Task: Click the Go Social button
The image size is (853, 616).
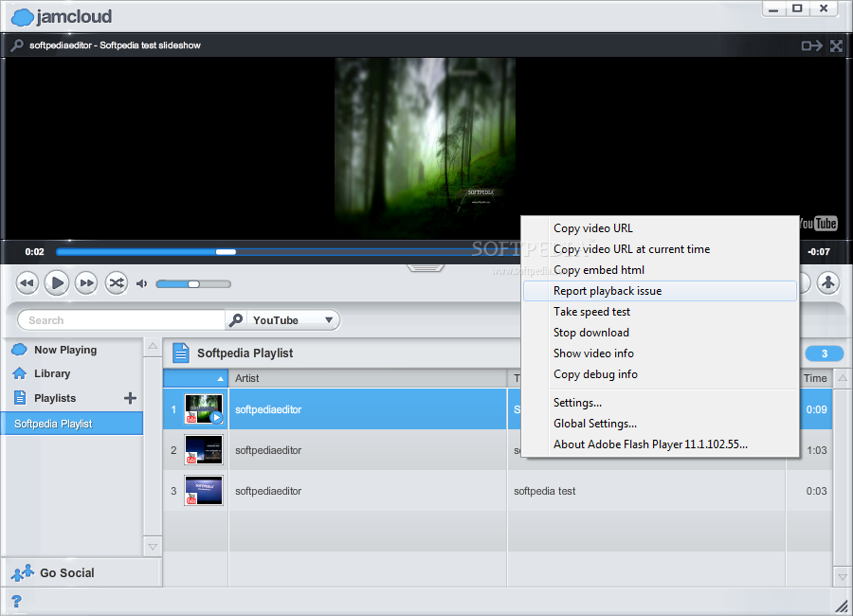Action: click(67, 573)
